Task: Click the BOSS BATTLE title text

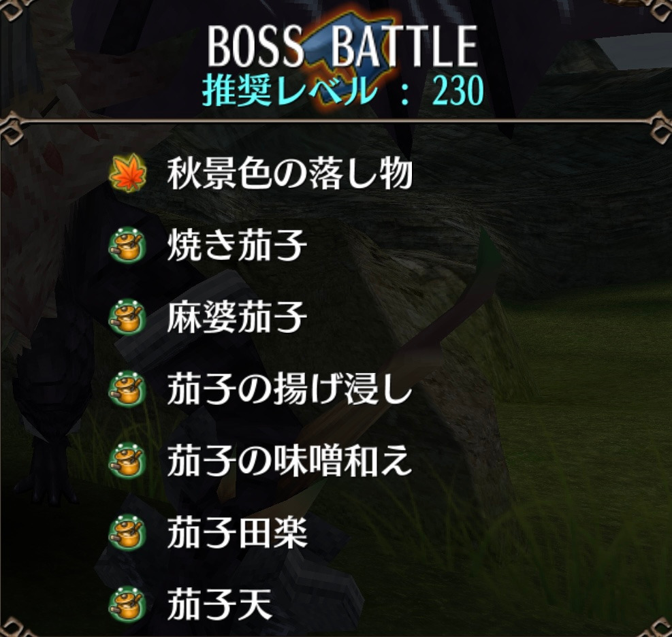Action: pyautogui.click(x=342, y=46)
